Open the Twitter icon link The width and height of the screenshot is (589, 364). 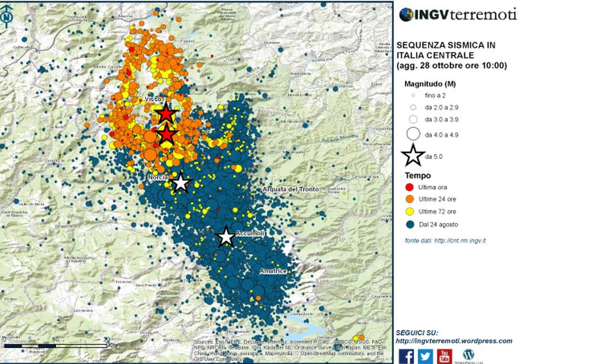(425, 356)
